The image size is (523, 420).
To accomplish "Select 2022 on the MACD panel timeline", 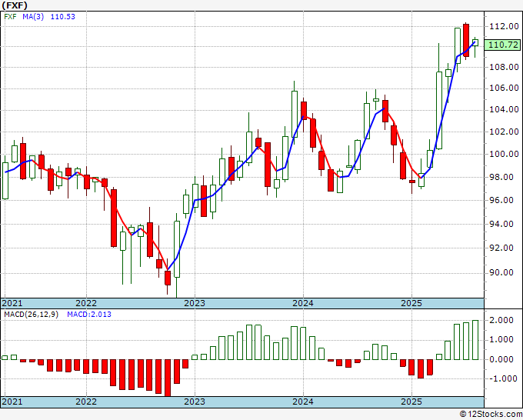I will click(86, 402).
